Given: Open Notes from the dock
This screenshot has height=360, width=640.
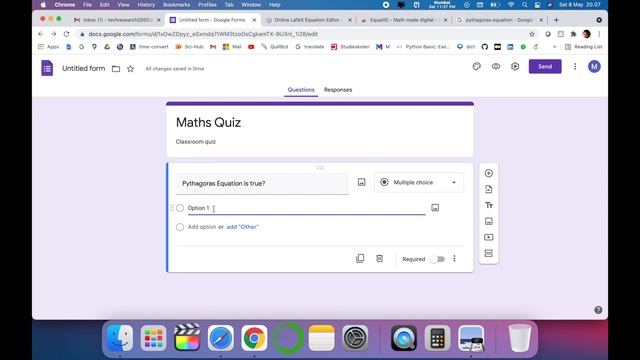Looking at the screenshot, I should (321, 338).
